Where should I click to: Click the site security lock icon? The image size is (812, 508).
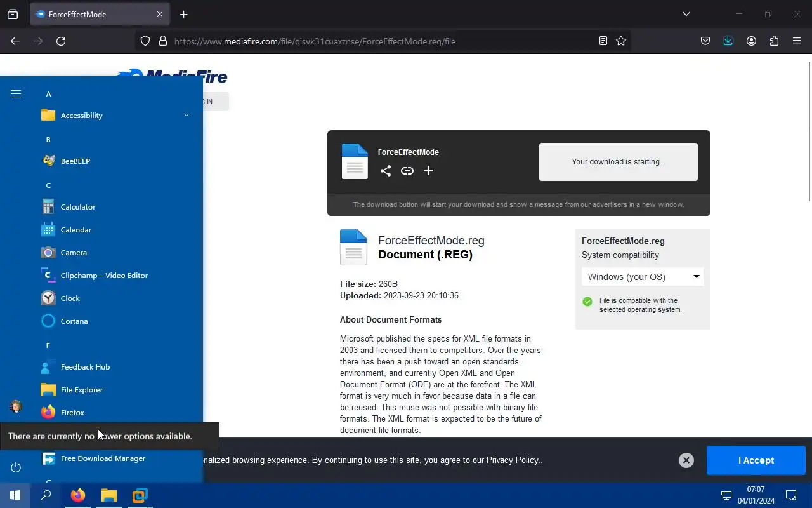163,41
